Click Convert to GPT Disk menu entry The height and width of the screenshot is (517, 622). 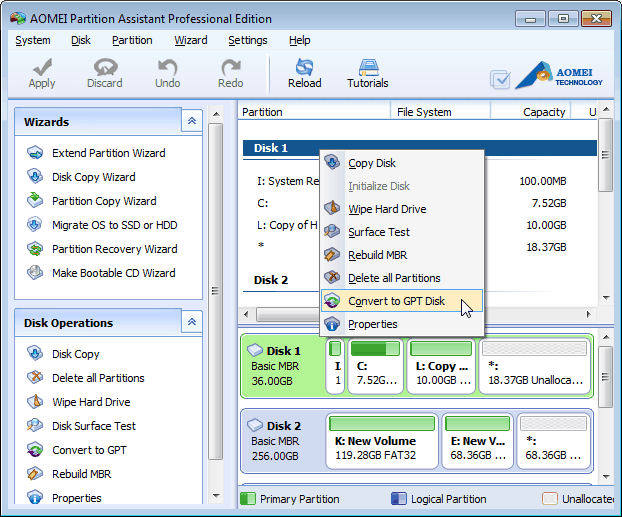coord(402,301)
